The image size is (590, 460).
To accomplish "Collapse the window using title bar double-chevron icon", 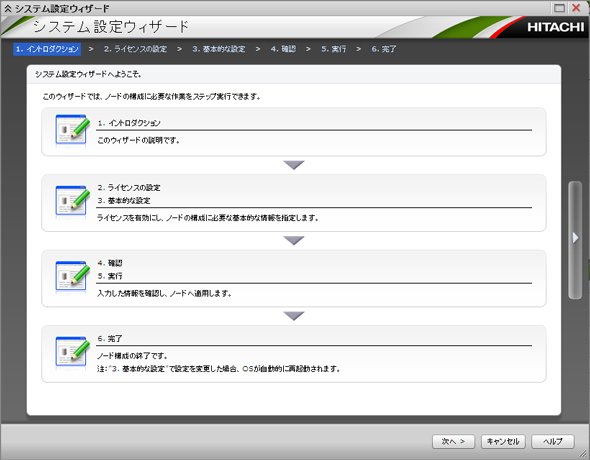I will coord(8,8).
